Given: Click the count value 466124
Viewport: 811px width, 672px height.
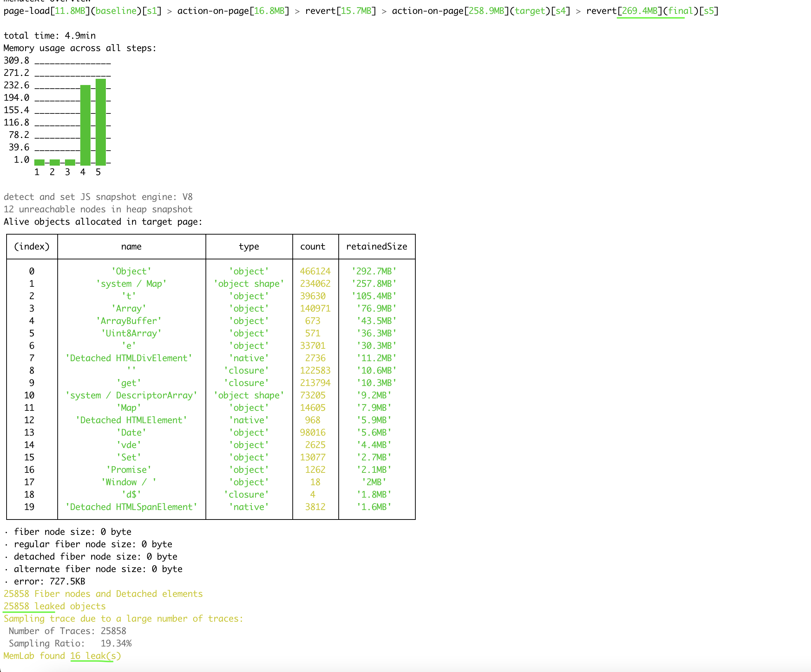Looking at the screenshot, I should pyautogui.click(x=315, y=271).
